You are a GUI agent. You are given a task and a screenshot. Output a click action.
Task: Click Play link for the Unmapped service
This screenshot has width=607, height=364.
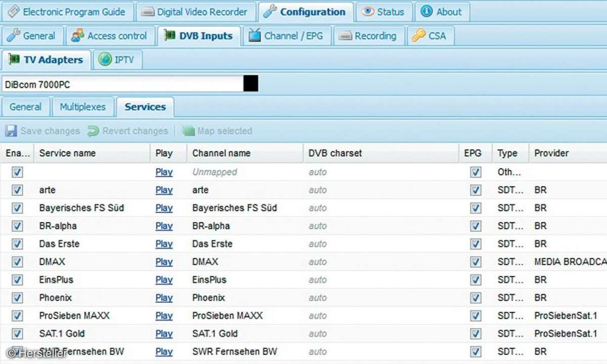(x=164, y=172)
